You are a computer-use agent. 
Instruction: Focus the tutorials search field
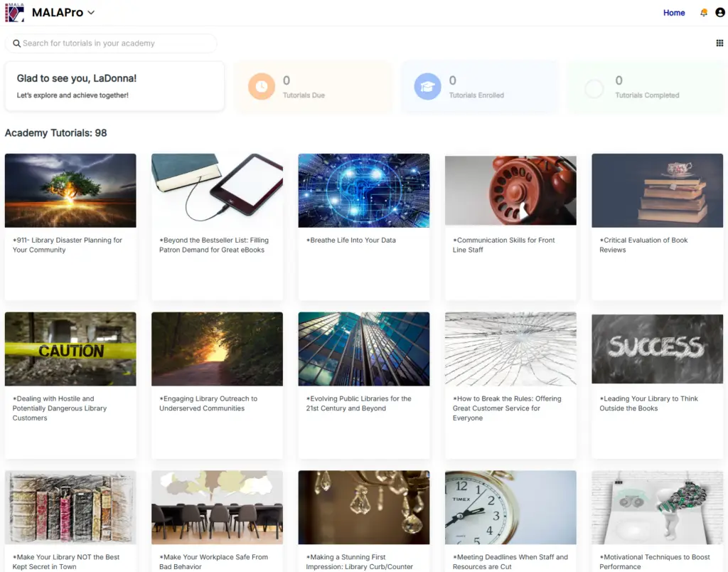coord(111,43)
